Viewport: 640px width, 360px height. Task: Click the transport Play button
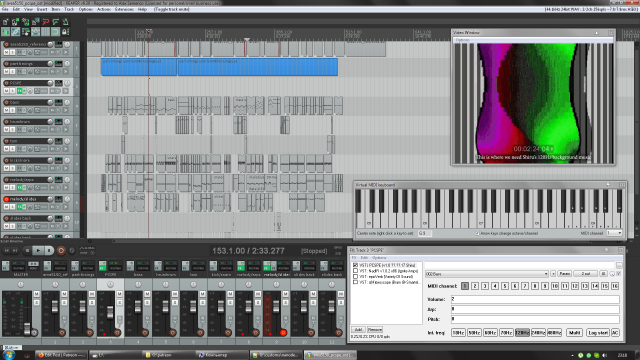pos(38,250)
